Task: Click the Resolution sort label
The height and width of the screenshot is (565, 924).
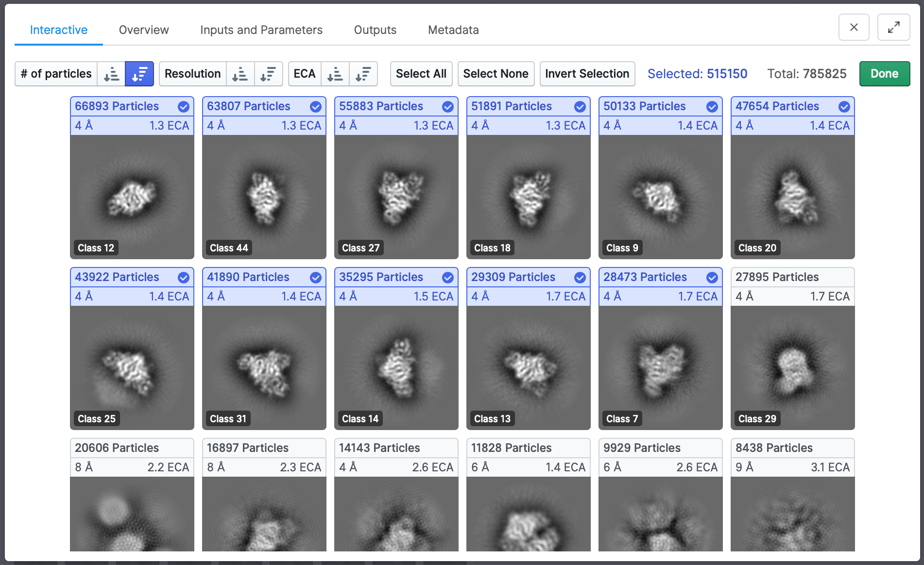Action: tap(193, 74)
